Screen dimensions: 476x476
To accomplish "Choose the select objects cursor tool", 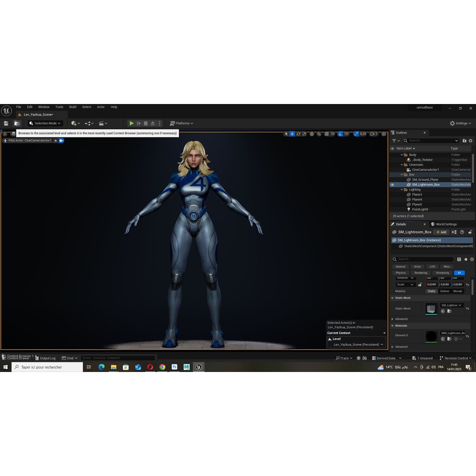I will 286,134.
